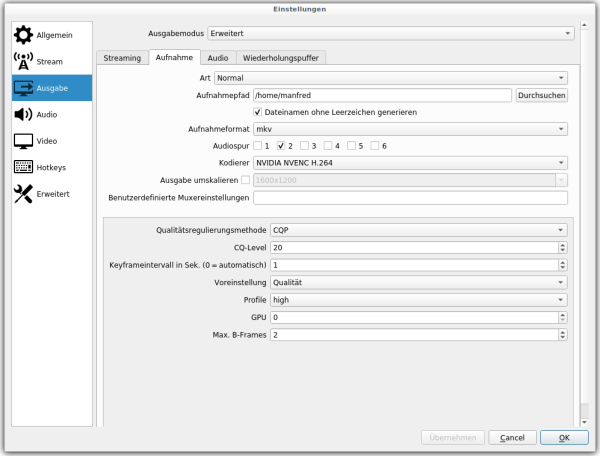
Task: Open the Aufnahmeformat mkv dropdown
Action: (410, 129)
